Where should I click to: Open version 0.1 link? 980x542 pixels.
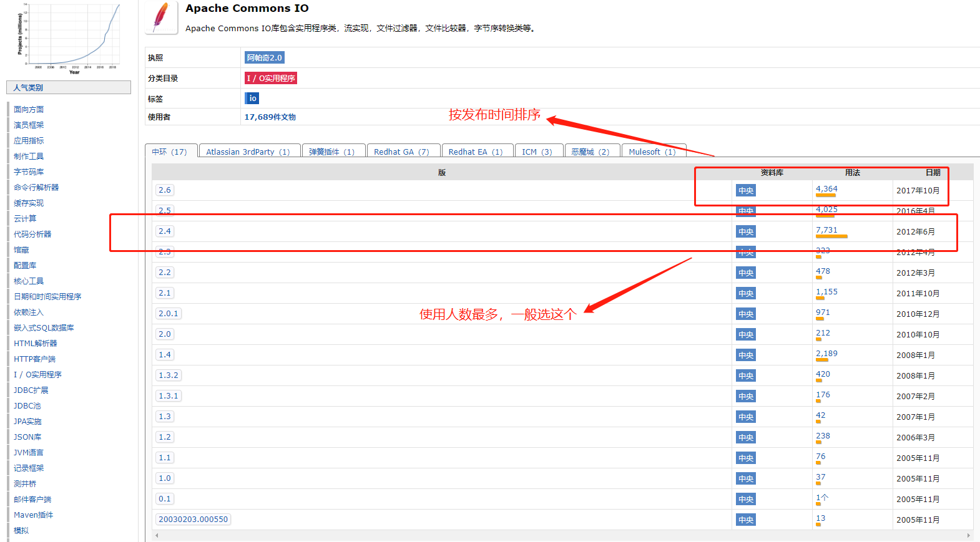[x=165, y=499]
